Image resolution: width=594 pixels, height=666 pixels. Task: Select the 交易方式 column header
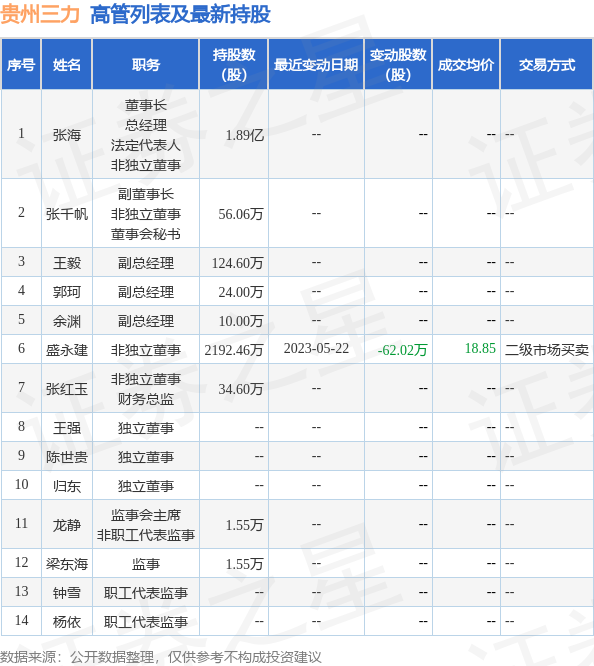pyautogui.click(x=547, y=65)
